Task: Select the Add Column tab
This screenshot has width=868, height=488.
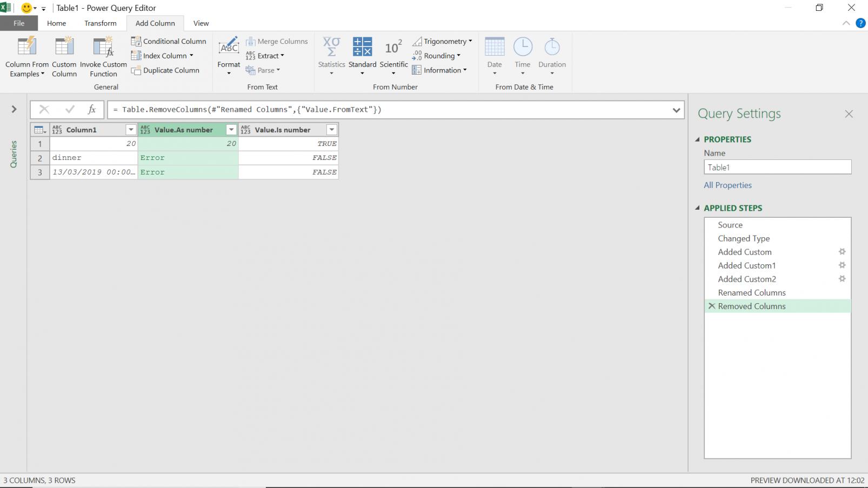Action: 155,23
